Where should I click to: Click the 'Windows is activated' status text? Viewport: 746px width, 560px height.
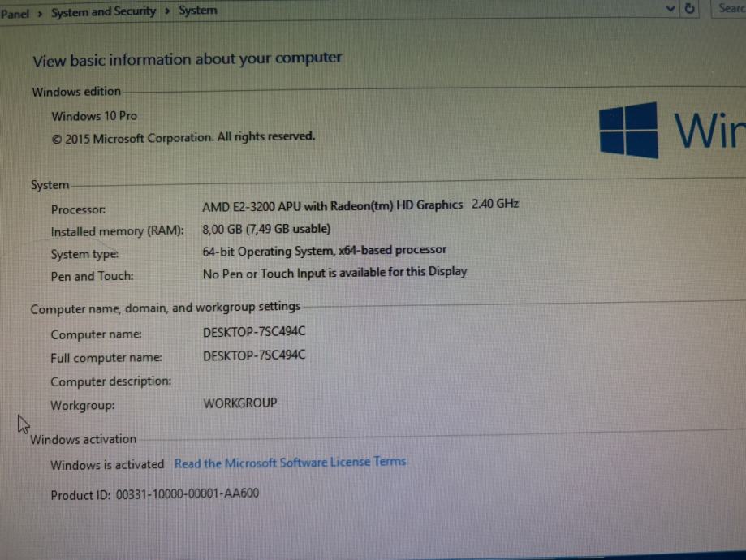click(x=107, y=465)
